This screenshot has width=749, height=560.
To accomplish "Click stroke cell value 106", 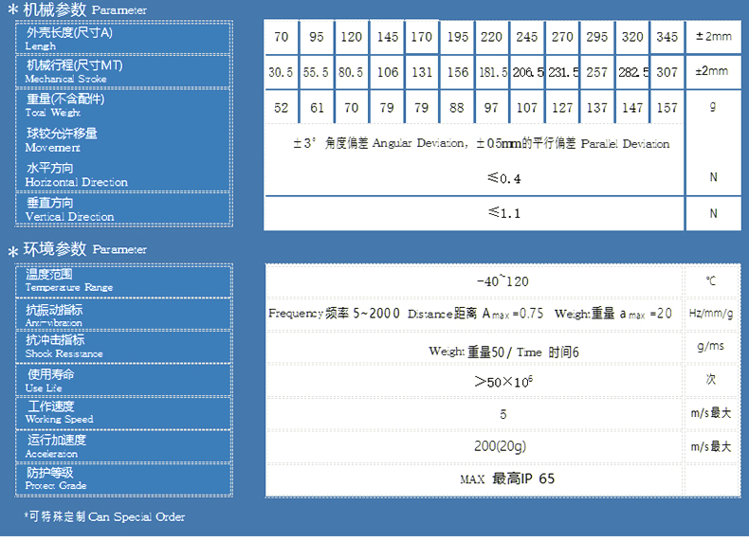I will pyautogui.click(x=388, y=72).
